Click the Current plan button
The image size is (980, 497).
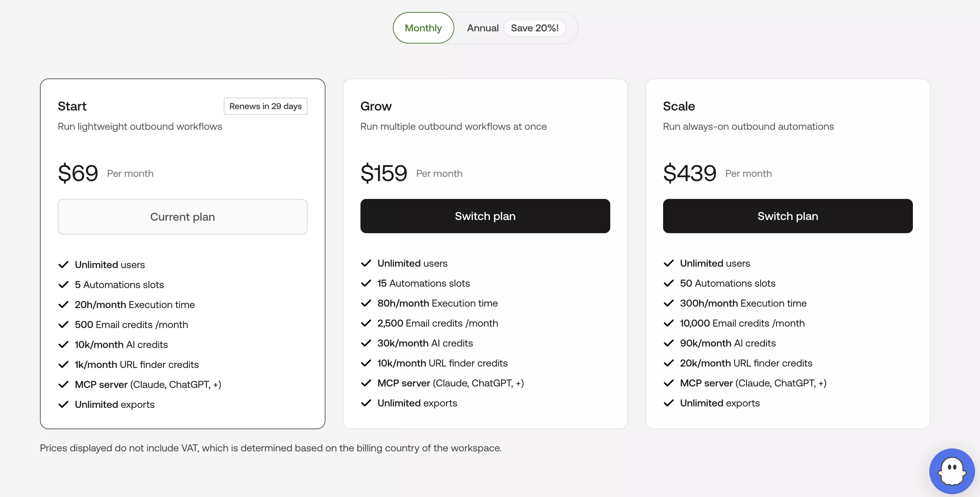pos(183,216)
